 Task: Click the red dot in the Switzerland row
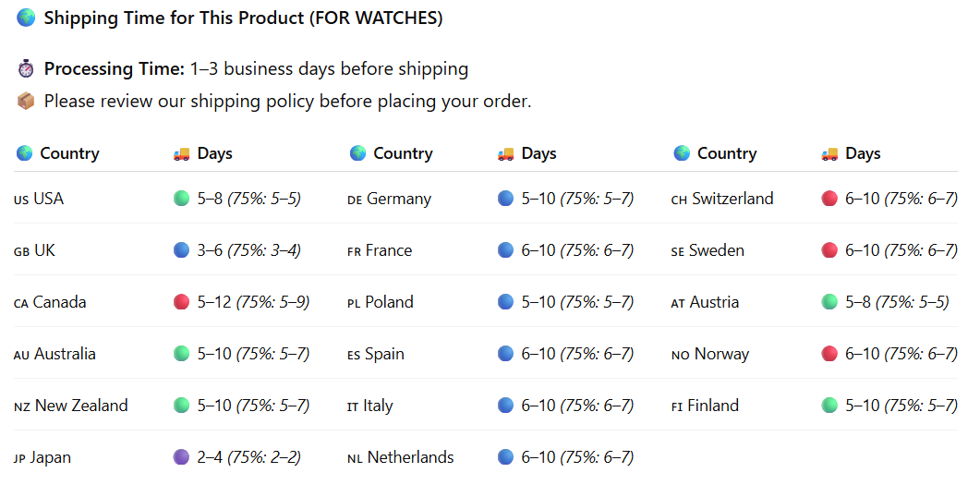[x=829, y=198]
